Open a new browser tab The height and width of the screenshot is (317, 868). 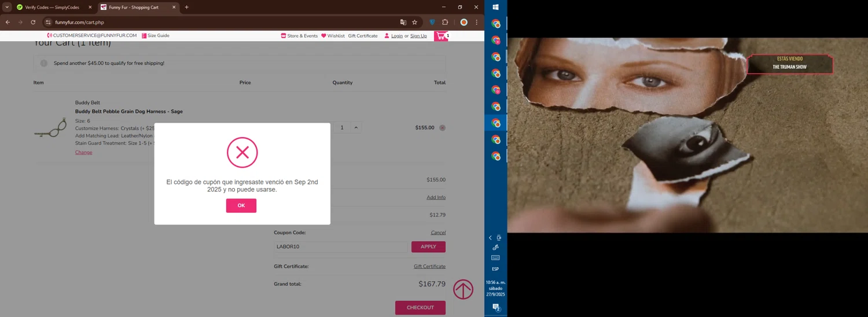tap(186, 8)
